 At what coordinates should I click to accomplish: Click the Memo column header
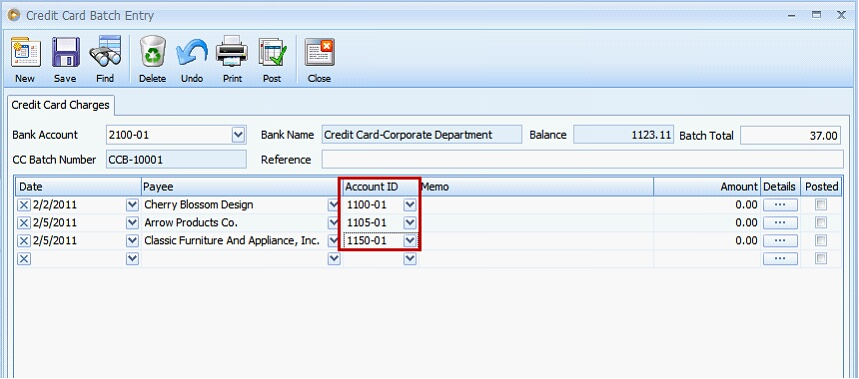tap(536, 187)
